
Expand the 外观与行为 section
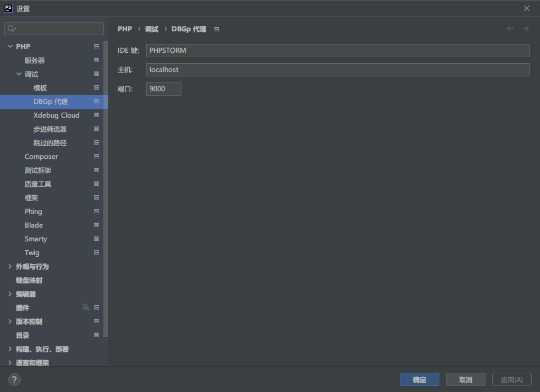tap(10, 266)
